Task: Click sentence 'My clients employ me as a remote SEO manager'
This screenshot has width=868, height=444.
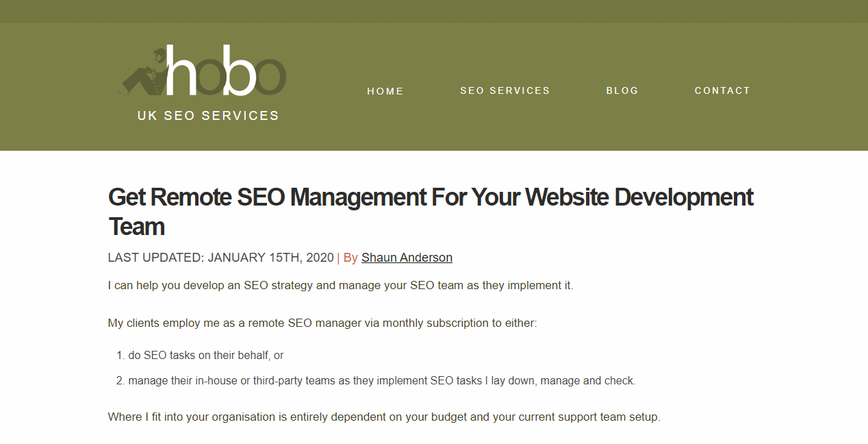Action: click(322, 323)
